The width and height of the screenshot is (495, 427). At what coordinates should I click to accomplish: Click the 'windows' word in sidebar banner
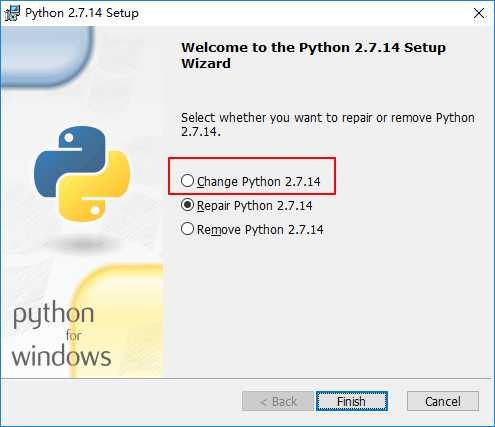(x=61, y=356)
